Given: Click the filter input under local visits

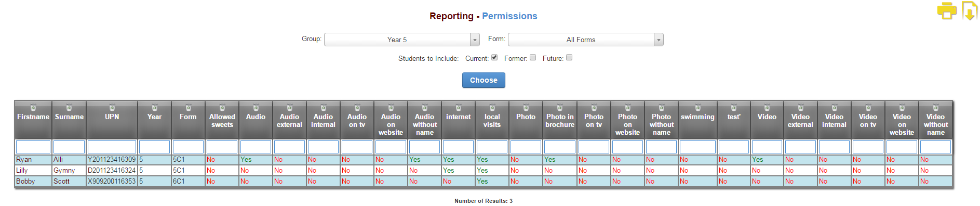Looking at the screenshot, I should point(492,147).
